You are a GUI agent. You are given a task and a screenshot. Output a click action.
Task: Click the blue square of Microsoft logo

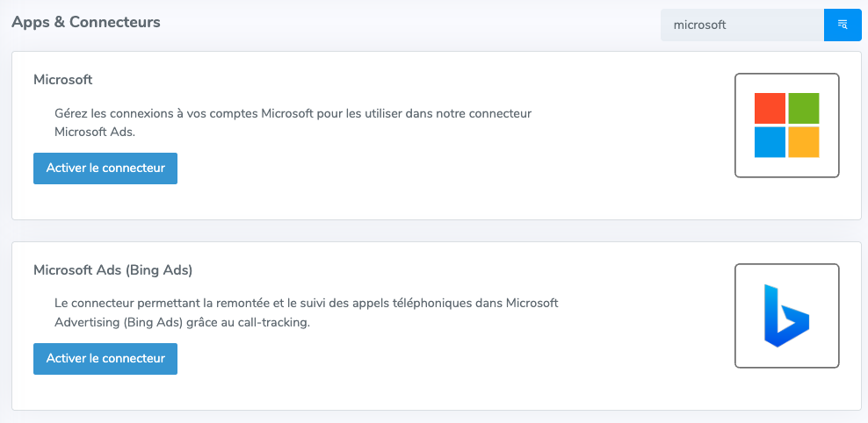click(770, 142)
